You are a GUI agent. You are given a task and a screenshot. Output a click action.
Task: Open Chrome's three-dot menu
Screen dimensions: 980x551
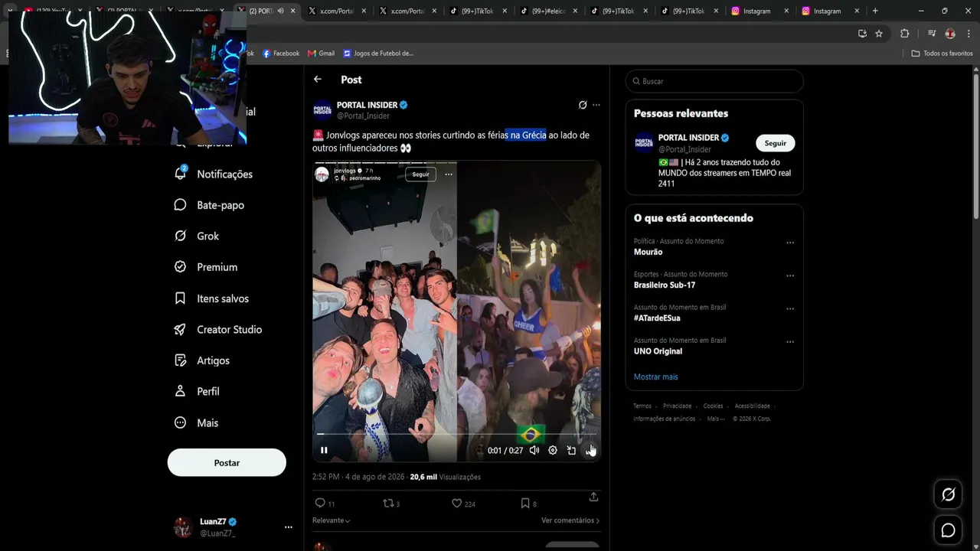(x=969, y=34)
